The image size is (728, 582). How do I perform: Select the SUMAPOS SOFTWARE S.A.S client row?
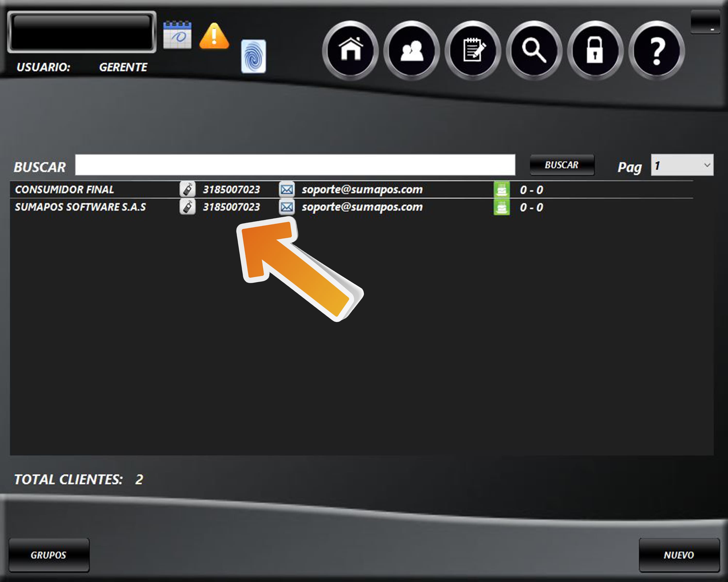tap(80, 207)
